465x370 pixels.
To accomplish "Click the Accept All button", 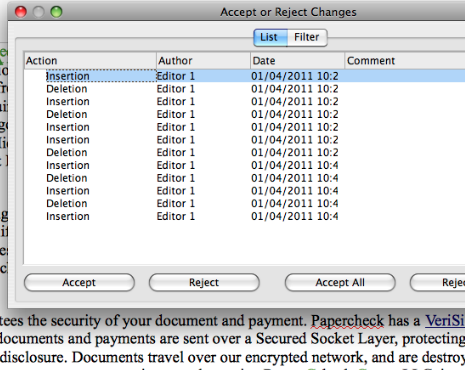I will pos(340,282).
